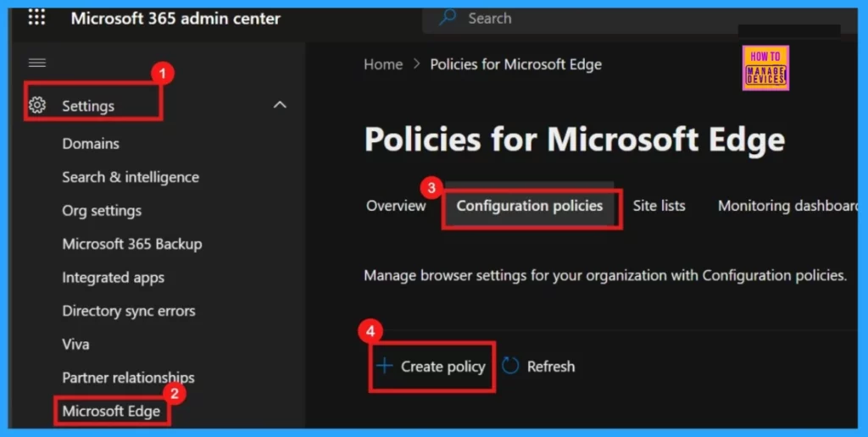
Task: Open Org settings in the sidebar
Action: click(x=102, y=211)
